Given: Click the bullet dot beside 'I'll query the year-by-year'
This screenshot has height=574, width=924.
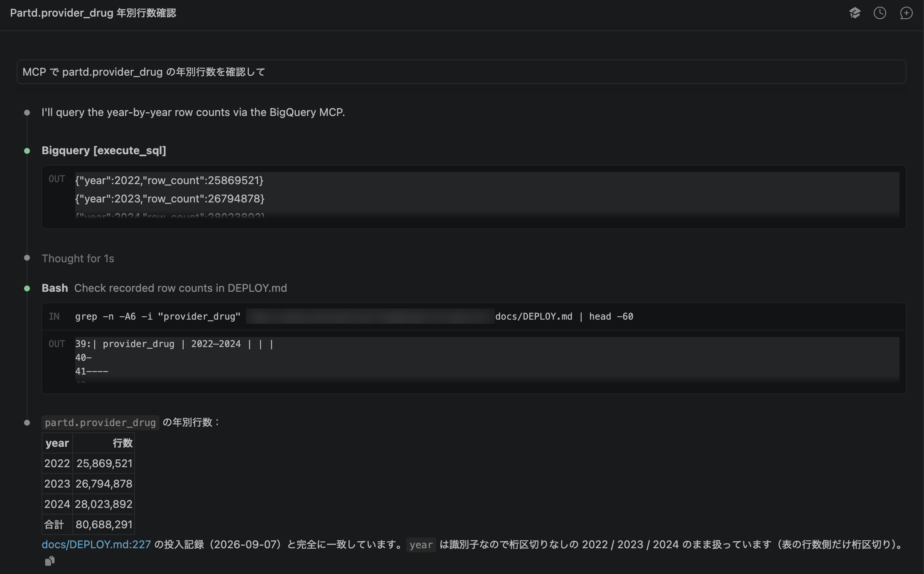Looking at the screenshot, I should pyautogui.click(x=27, y=113).
